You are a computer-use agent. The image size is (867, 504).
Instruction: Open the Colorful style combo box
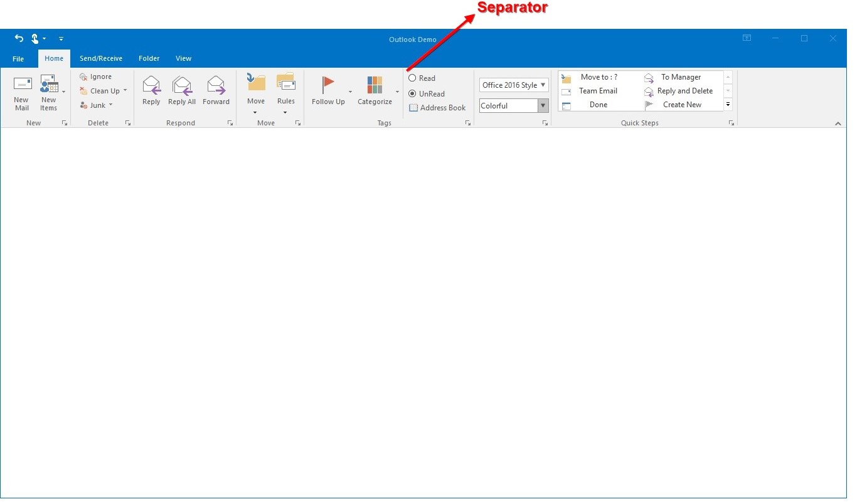[x=543, y=105]
